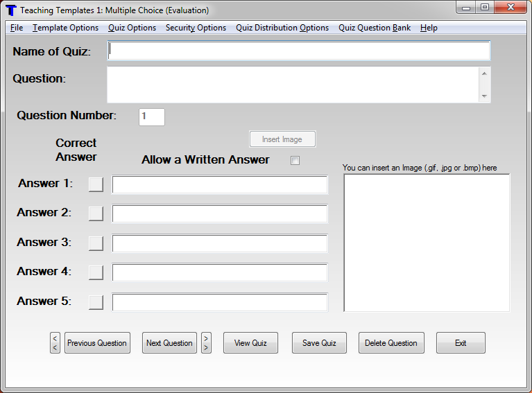Click the Answer 2 text field
This screenshot has width=532, height=393.
[x=220, y=213]
